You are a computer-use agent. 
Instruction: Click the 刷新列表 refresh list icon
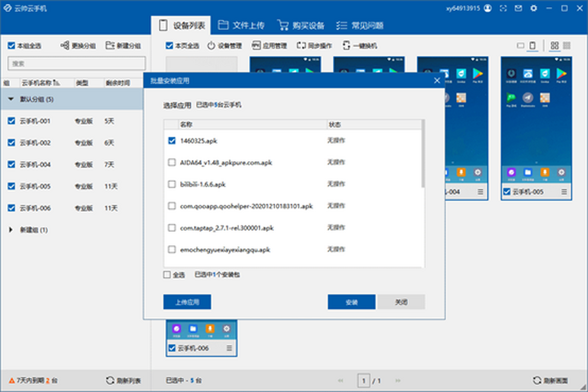click(x=110, y=381)
